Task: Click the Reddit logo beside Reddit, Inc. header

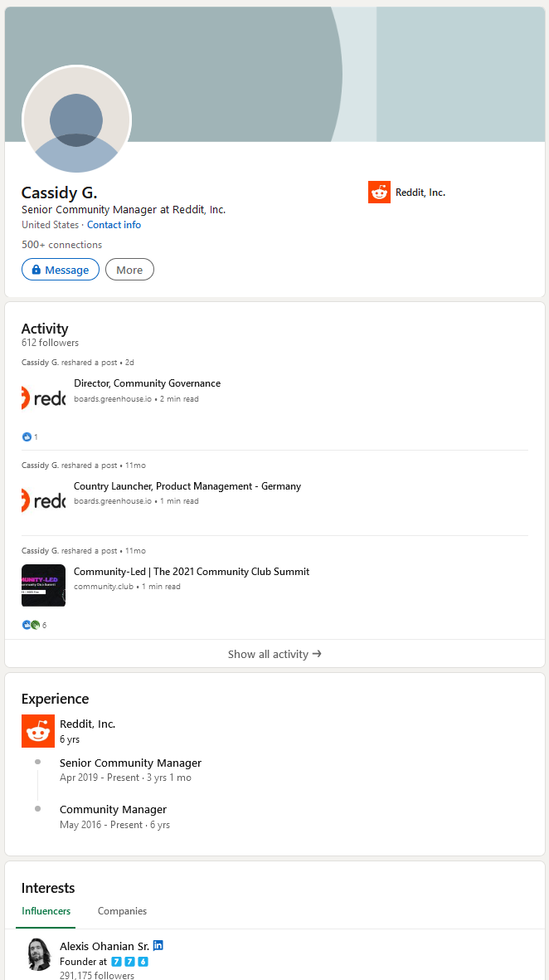Action: click(379, 193)
